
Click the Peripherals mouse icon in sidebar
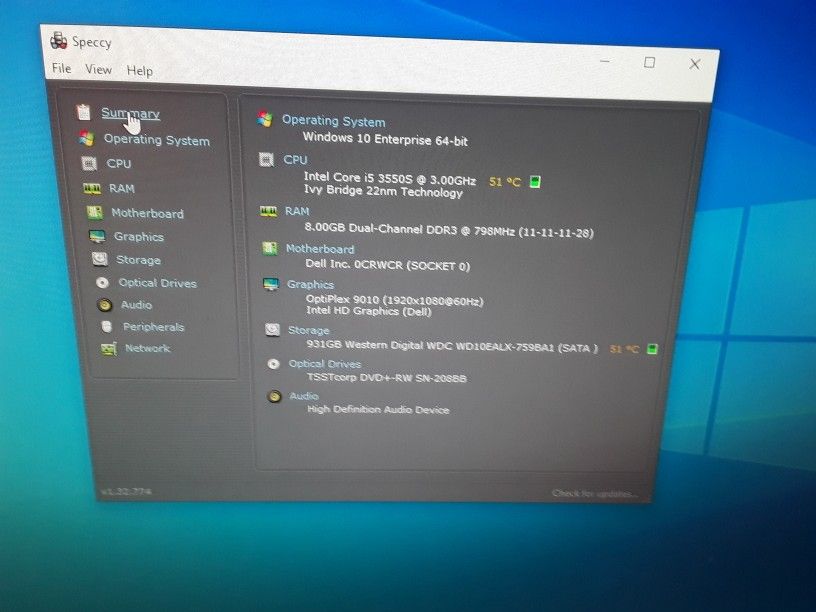click(107, 326)
